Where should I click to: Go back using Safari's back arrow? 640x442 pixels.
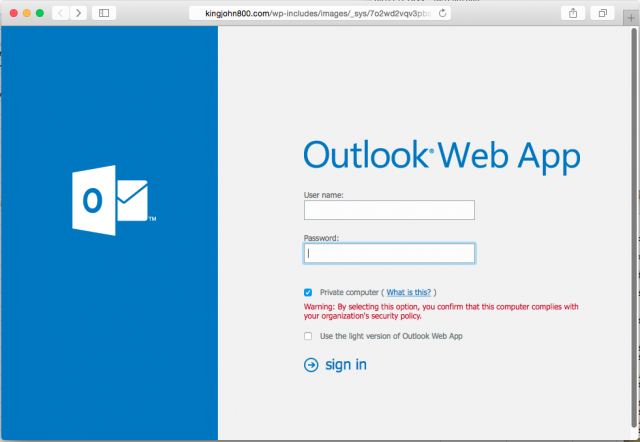point(61,13)
